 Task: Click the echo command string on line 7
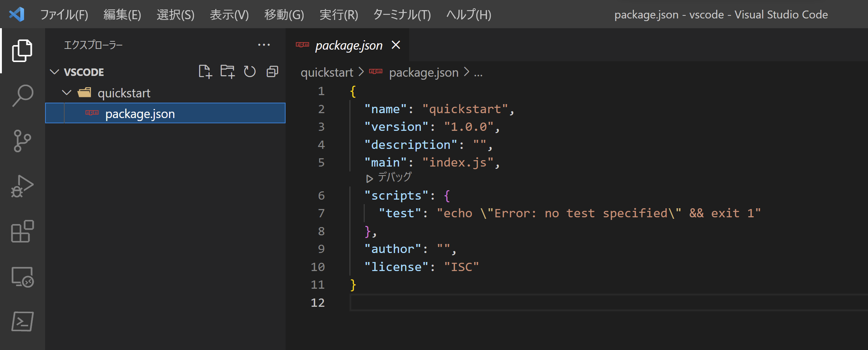pyautogui.click(x=599, y=213)
